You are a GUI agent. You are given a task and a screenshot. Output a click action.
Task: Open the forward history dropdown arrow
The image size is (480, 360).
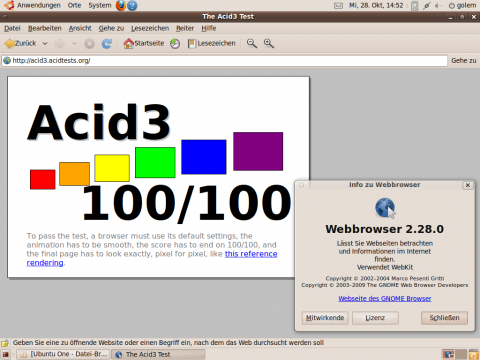74,43
